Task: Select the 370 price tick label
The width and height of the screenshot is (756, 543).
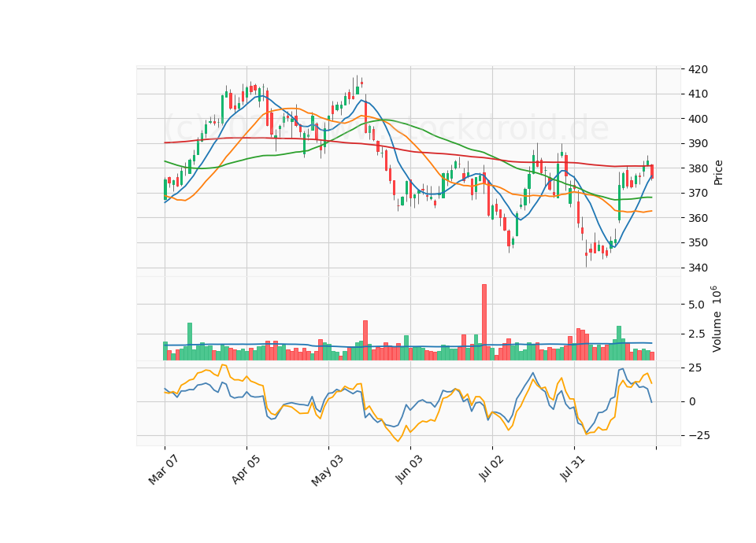Action: click(x=699, y=194)
